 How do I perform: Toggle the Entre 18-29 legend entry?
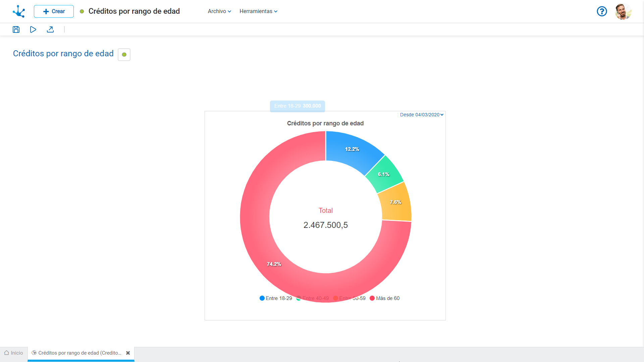tap(276, 298)
